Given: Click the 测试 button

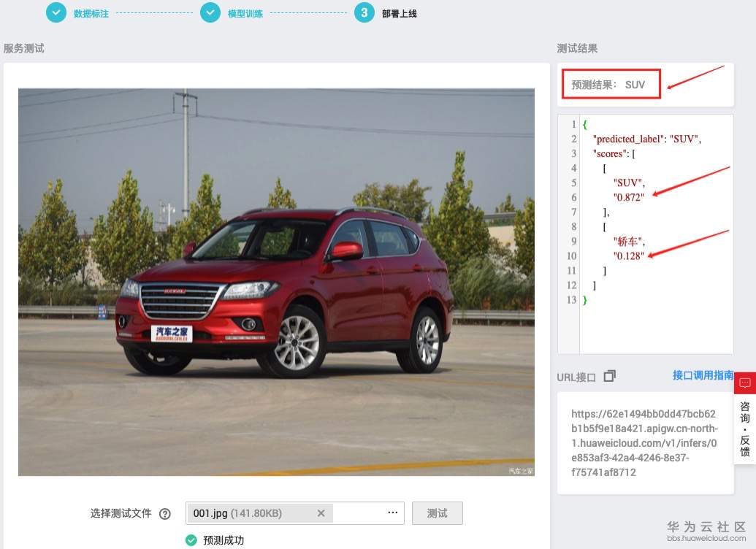Looking at the screenshot, I should coord(438,513).
